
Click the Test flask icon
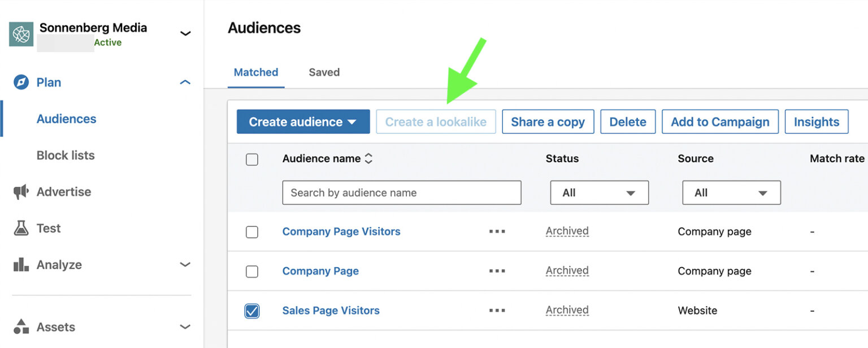(x=21, y=228)
